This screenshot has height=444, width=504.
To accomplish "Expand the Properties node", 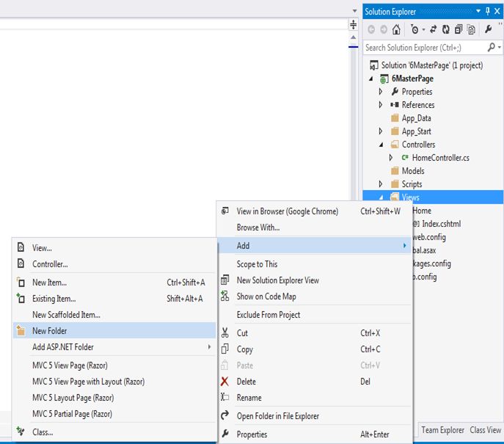I will point(381,92).
